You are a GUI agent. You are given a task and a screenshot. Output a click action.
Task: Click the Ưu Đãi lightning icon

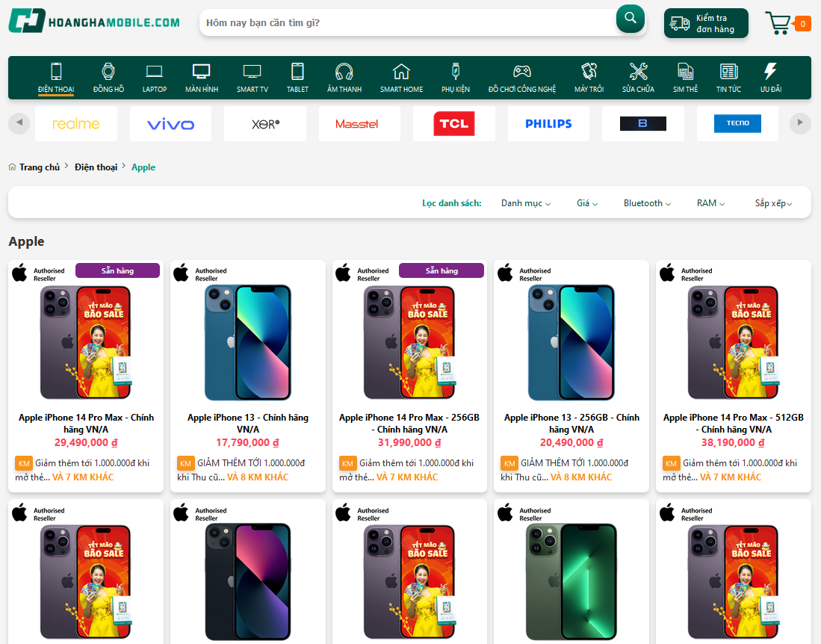[x=770, y=72]
